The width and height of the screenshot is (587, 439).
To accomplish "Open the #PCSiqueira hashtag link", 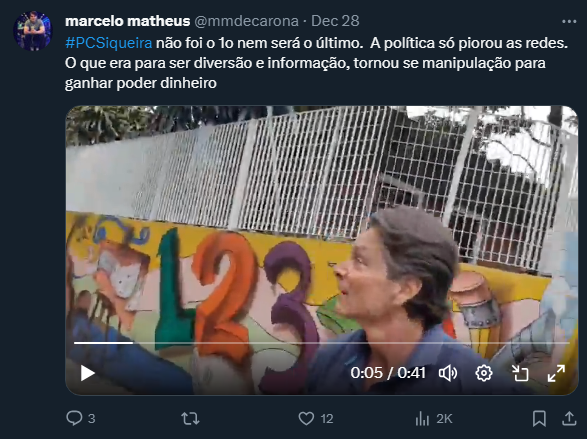I will [x=109, y=43].
